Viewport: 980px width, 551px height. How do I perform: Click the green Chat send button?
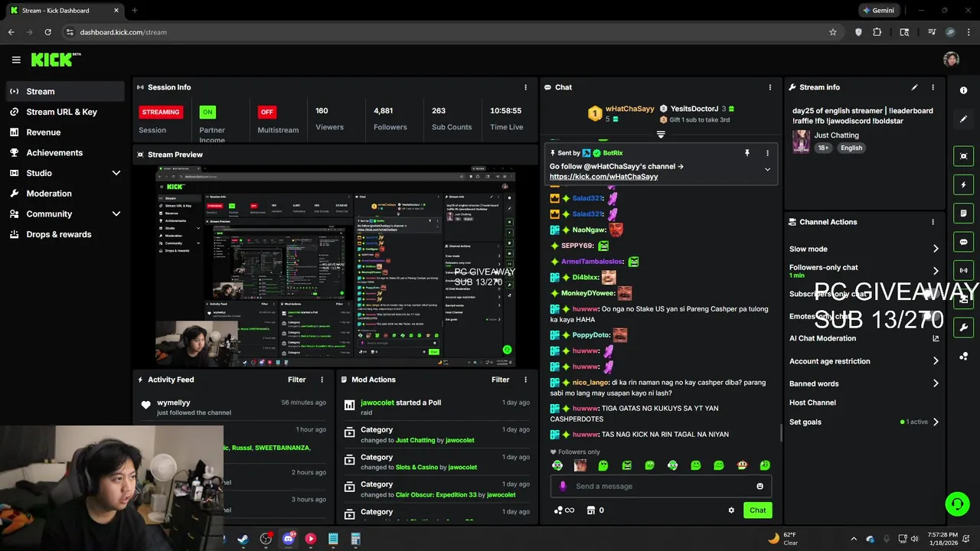click(757, 510)
